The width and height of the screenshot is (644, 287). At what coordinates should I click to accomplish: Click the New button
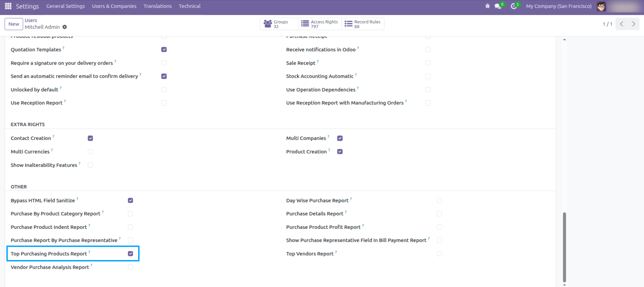tap(14, 24)
